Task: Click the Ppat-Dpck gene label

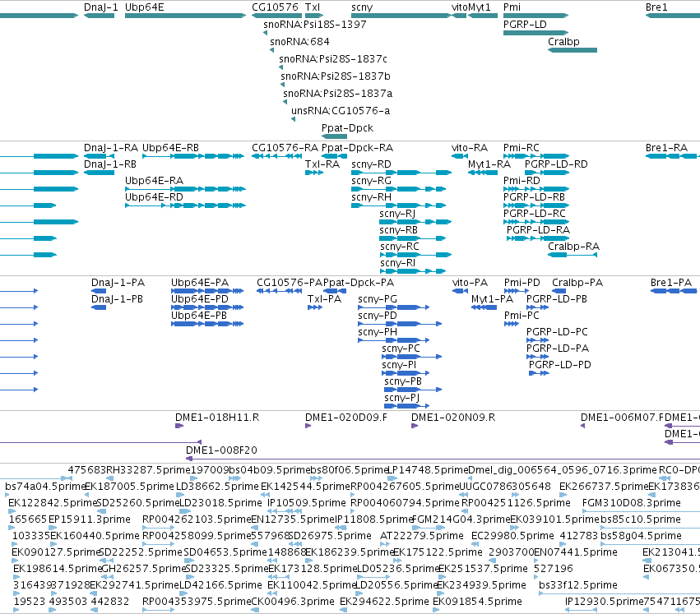Action: pyautogui.click(x=347, y=128)
